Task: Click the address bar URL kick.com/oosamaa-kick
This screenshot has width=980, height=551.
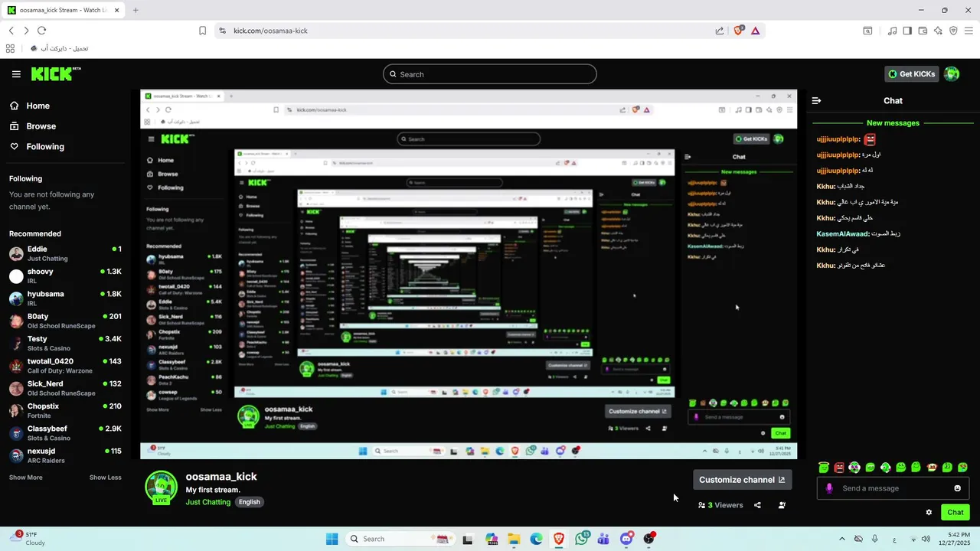Action: point(270,31)
